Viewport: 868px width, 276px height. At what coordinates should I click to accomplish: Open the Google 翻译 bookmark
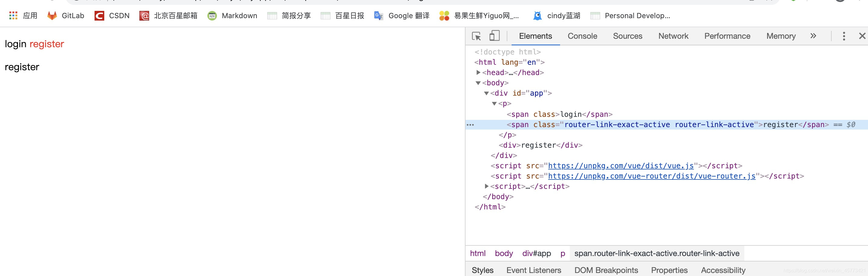tap(402, 15)
